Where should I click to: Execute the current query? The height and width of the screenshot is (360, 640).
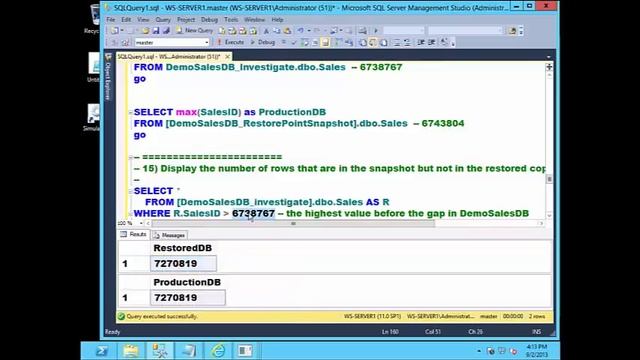click(x=231, y=42)
